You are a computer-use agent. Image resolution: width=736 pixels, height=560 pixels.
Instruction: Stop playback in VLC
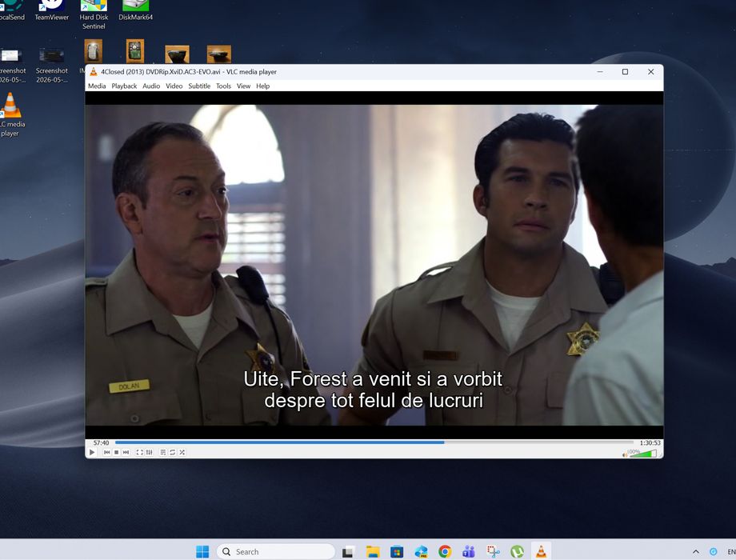[x=117, y=452]
